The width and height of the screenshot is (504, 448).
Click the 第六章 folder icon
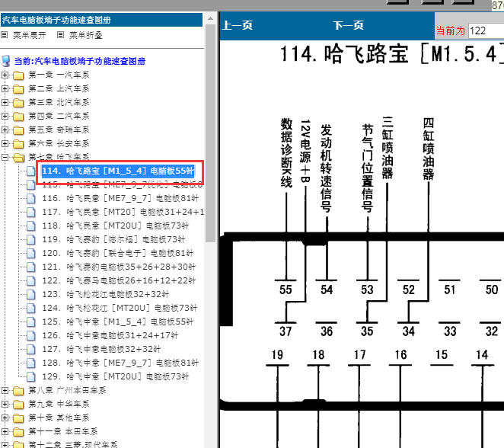coord(18,144)
